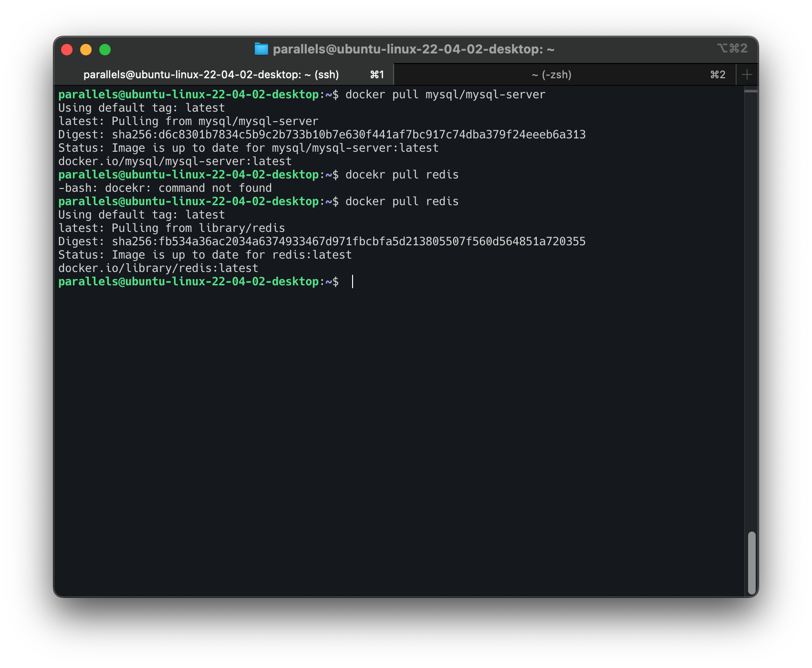Click 'Status: Image is up to date for mysql/mysql-server:latest'
Image resolution: width=812 pixels, height=668 pixels.
point(248,148)
